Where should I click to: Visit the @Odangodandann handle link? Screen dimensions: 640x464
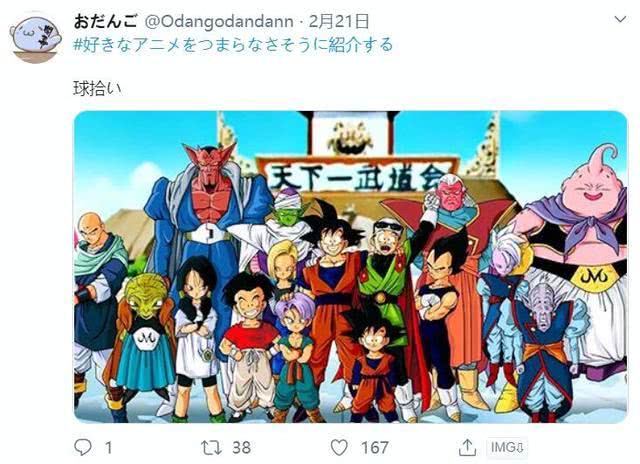pos(219,21)
